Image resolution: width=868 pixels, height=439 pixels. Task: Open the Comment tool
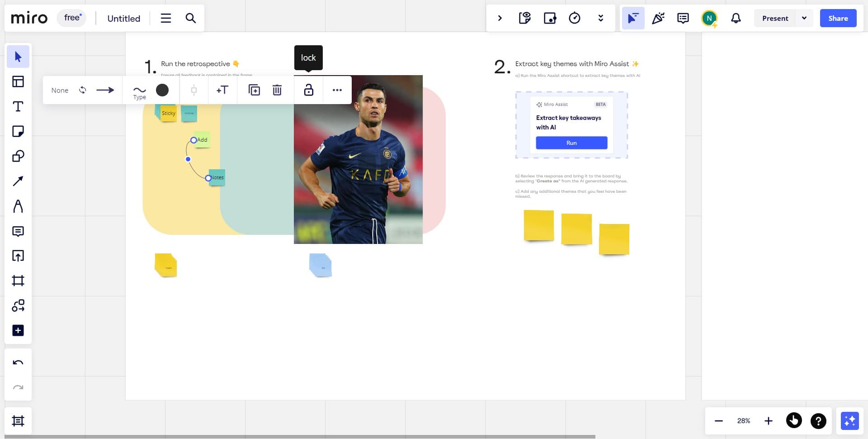click(x=18, y=231)
